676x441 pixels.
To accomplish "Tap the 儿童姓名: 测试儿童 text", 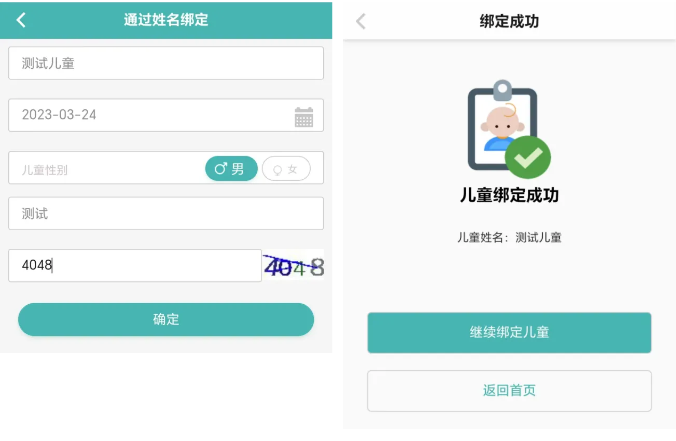I will pyautogui.click(x=509, y=237).
